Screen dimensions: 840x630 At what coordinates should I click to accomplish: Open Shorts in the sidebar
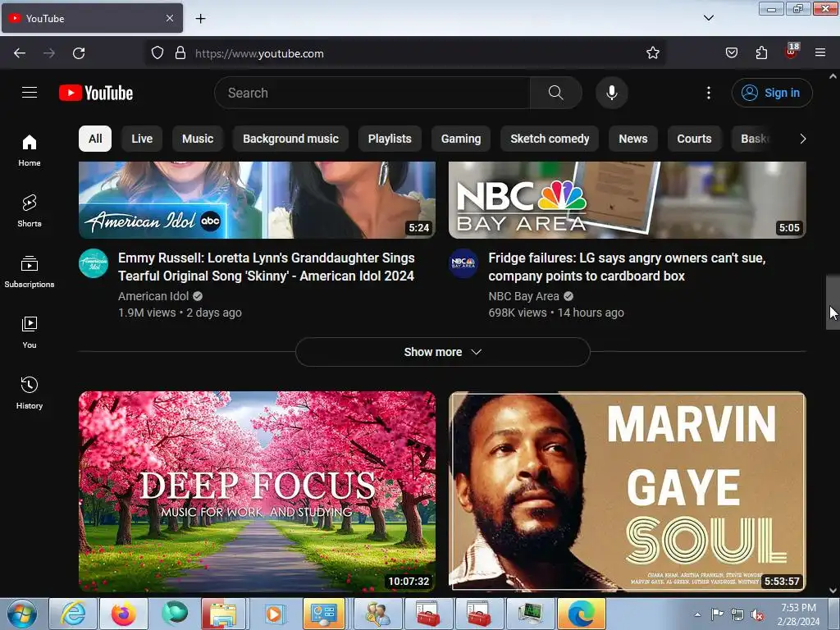click(30, 211)
